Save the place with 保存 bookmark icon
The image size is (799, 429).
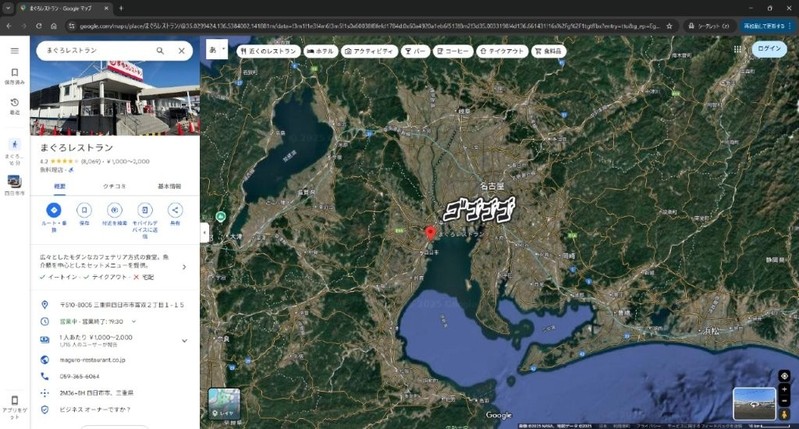[84, 210]
